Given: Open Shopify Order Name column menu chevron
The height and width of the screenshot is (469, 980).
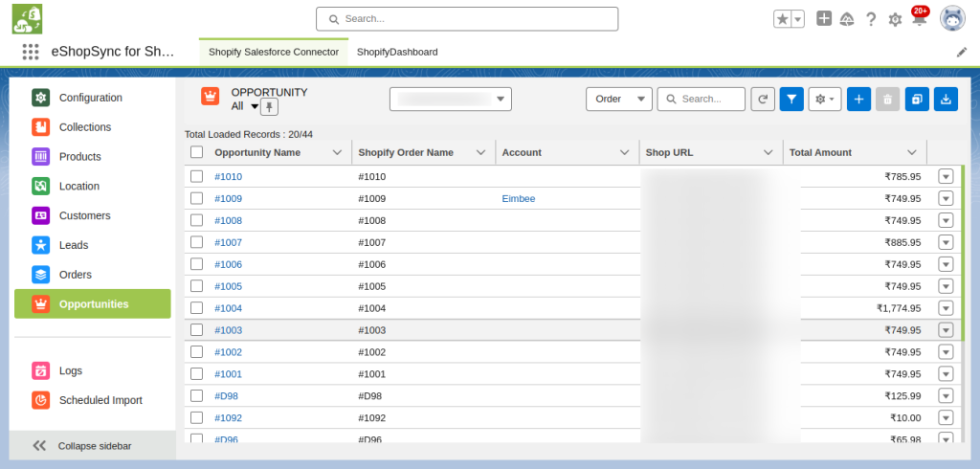Looking at the screenshot, I should coord(480,152).
